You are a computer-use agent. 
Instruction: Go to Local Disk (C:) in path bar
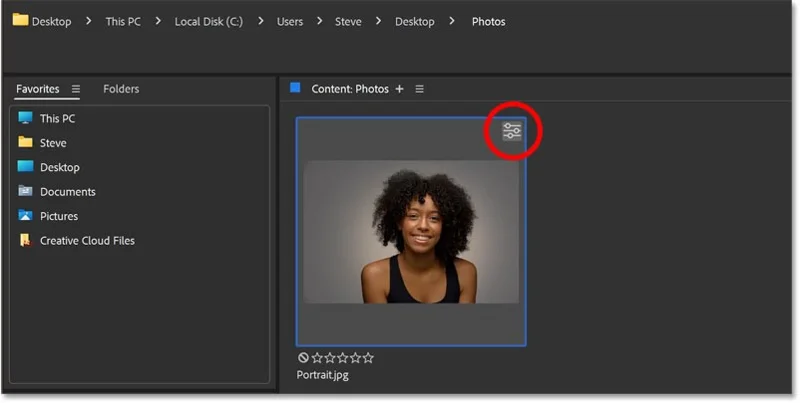[209, 21]
